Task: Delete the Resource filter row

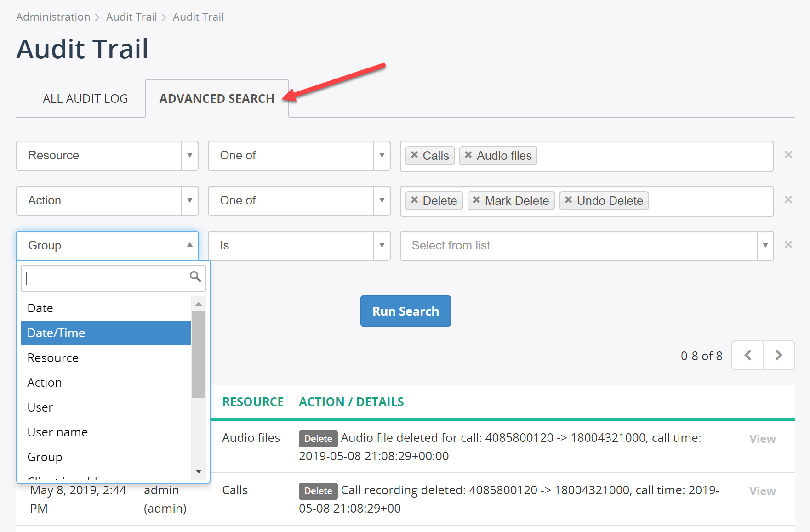Action: pyautogui.click(x=788, y=154)
